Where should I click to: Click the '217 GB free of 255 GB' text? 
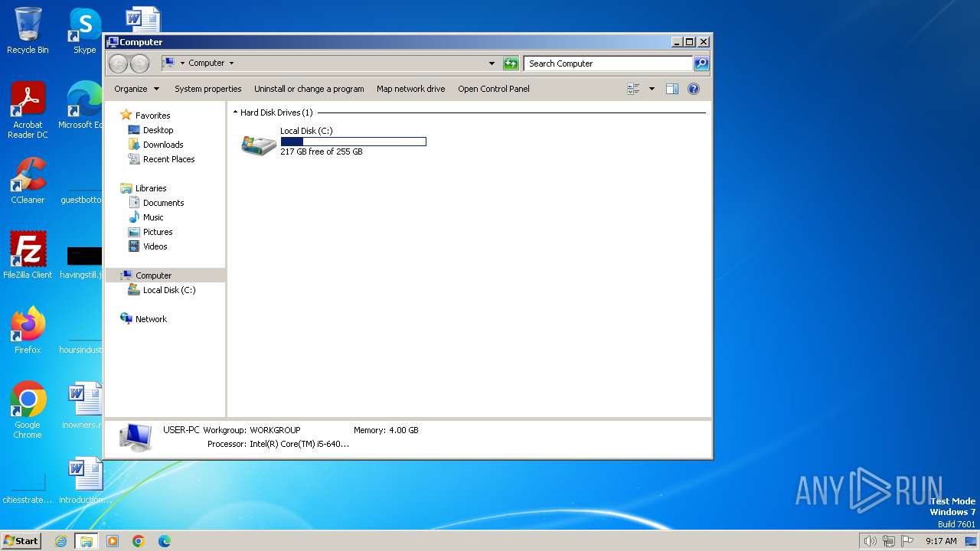(x=322, y=152)
